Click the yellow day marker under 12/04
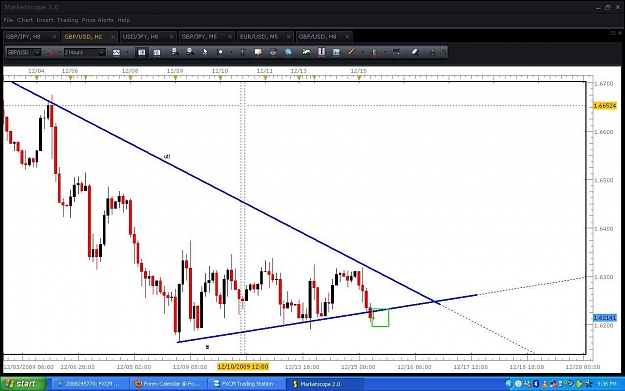Image resolution: width=625 pixels, height=391 pixels. click(x=37, y=78)
